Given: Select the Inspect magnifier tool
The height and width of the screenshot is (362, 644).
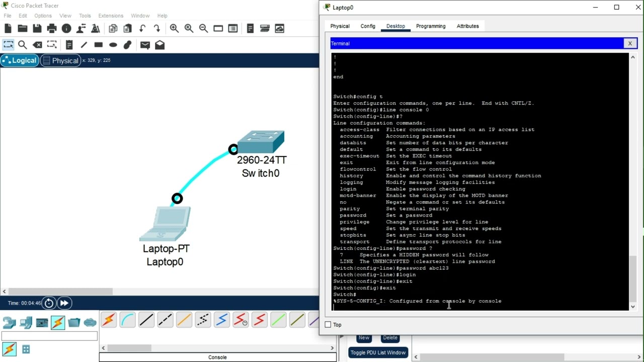Looking at the screenshot, I should click(x=23, y=45).
